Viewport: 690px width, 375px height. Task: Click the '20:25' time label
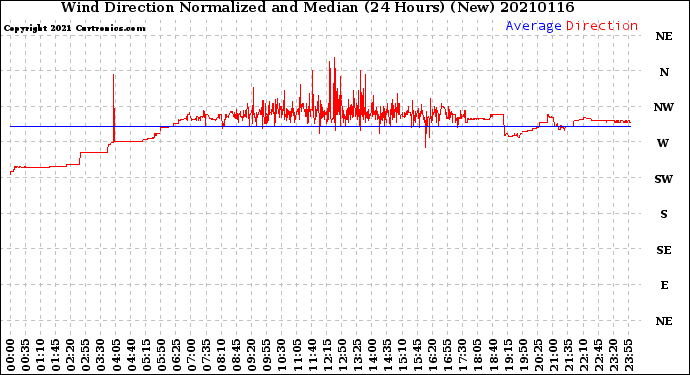tap(538, 355)
